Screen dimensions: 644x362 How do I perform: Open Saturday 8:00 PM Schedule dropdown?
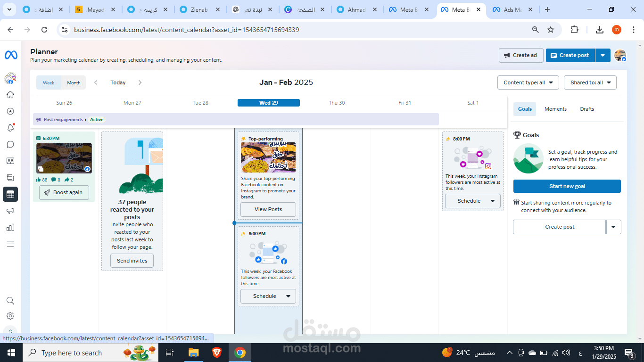coord(473,201)
